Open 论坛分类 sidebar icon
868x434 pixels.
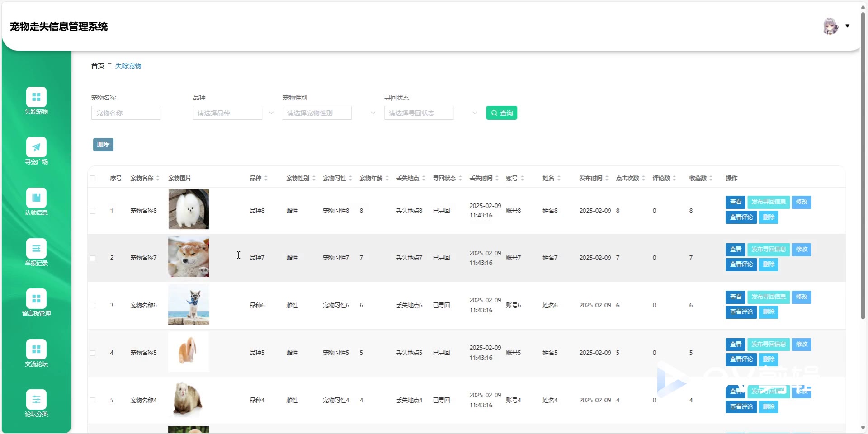(36, 399)
